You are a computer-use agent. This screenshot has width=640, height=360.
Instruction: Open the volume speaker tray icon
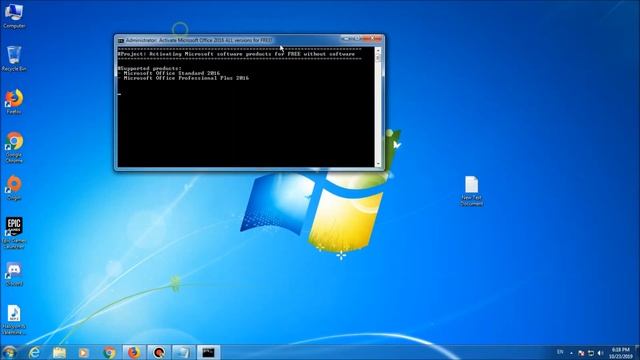[x=600, y=353]
